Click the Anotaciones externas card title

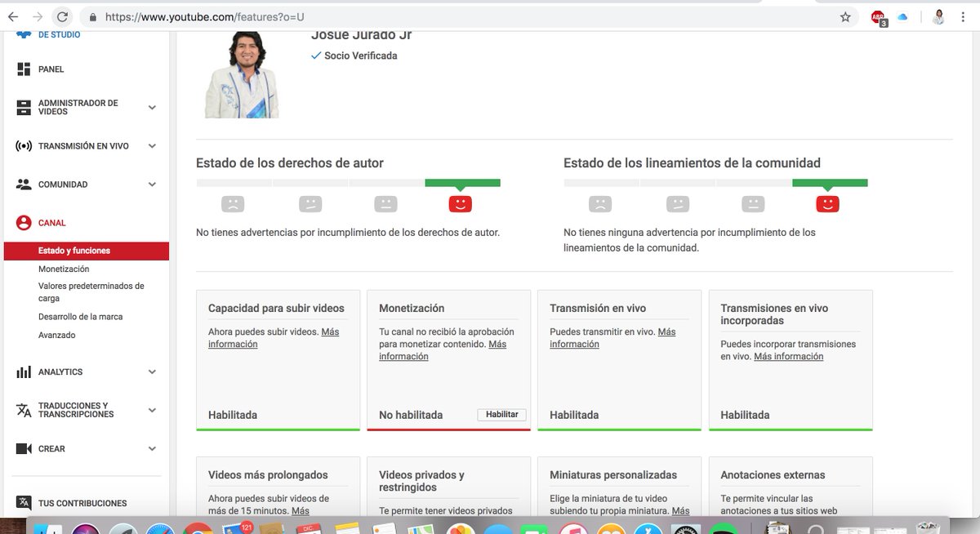(x=773, y=474)
